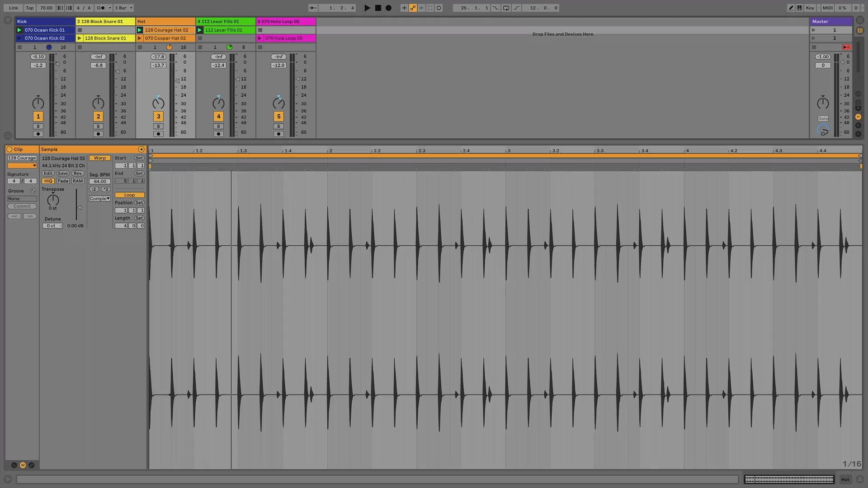Screen dimensions: 868x488
Task: Toggle Solo button on track 3
Action: [158, 125]
